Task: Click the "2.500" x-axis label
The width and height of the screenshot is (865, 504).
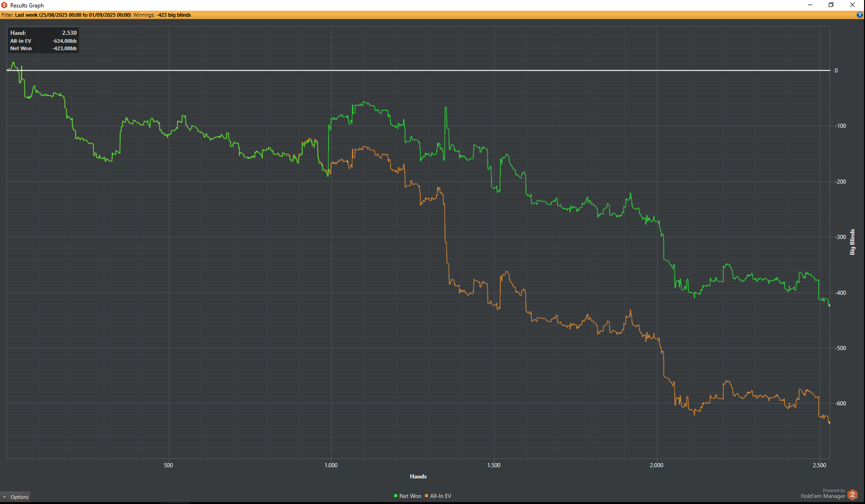Action: click(x=819, y=465)
